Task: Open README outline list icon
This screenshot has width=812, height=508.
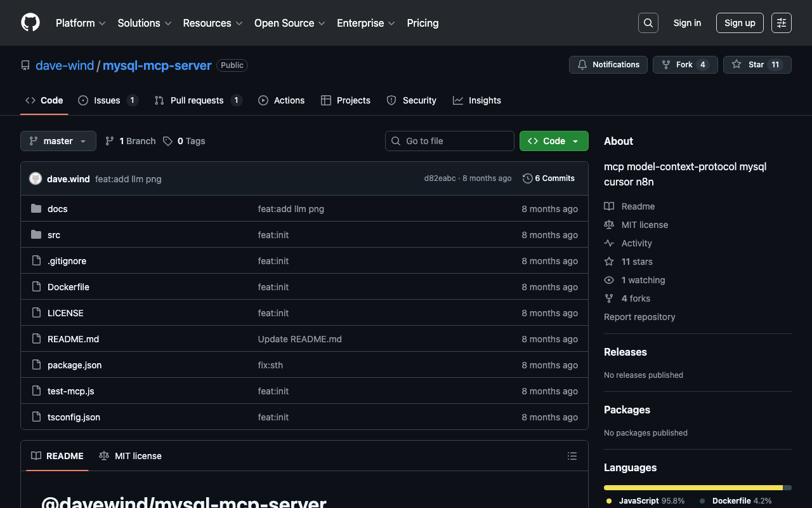Action: [x=572, y=456]
